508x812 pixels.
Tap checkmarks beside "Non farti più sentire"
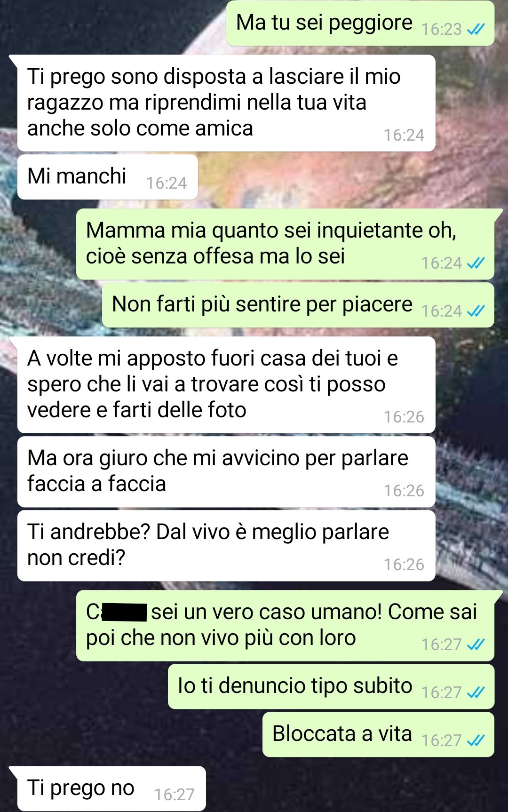click(476, 311)
